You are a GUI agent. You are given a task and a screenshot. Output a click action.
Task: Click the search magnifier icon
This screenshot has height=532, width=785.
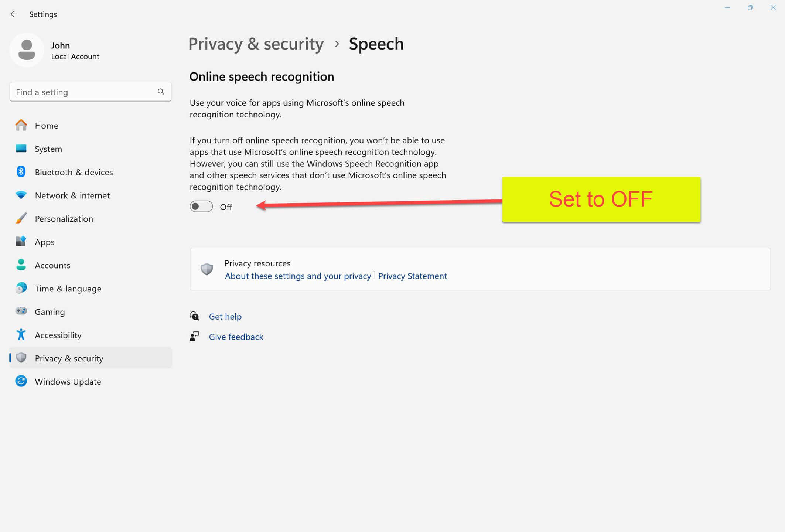coord(161,92)
